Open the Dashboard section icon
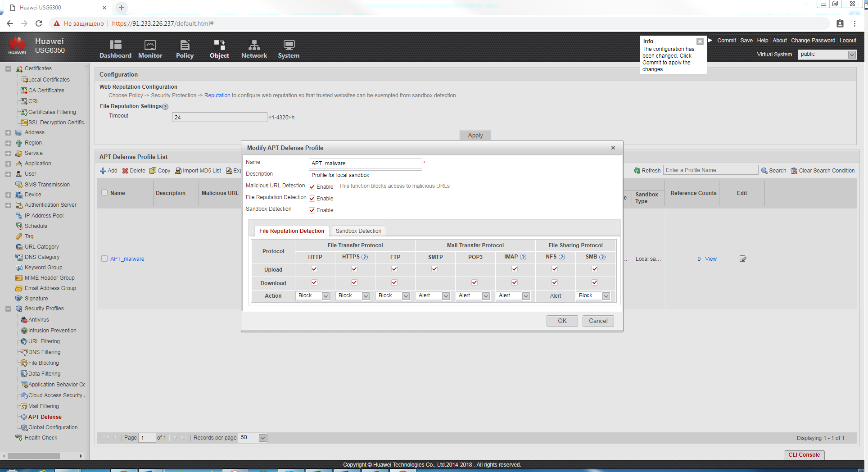 click(116, 45)
